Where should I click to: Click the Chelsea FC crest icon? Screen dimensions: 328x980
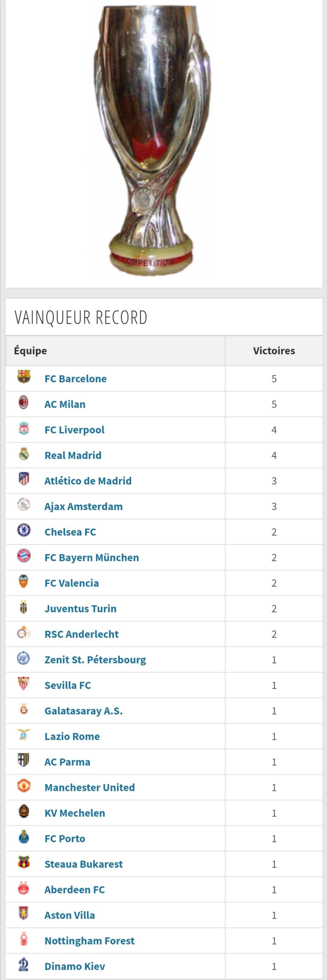tap(24, 530)
